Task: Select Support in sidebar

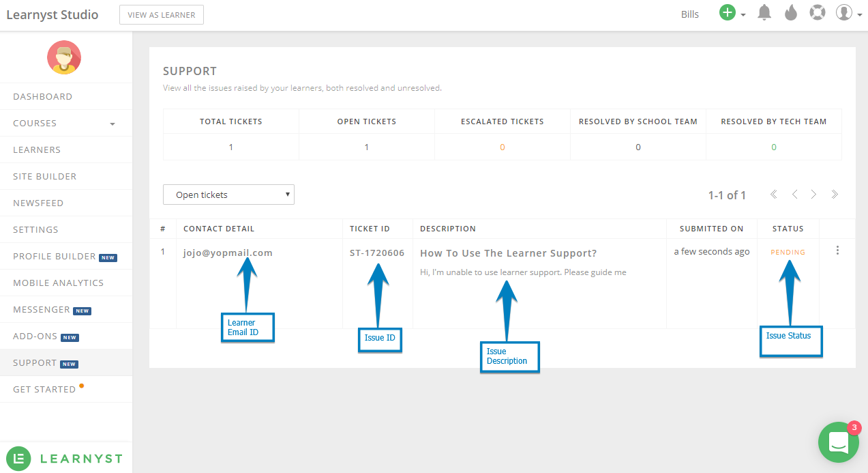Action: pyautogui.click(x=66, y=362)
